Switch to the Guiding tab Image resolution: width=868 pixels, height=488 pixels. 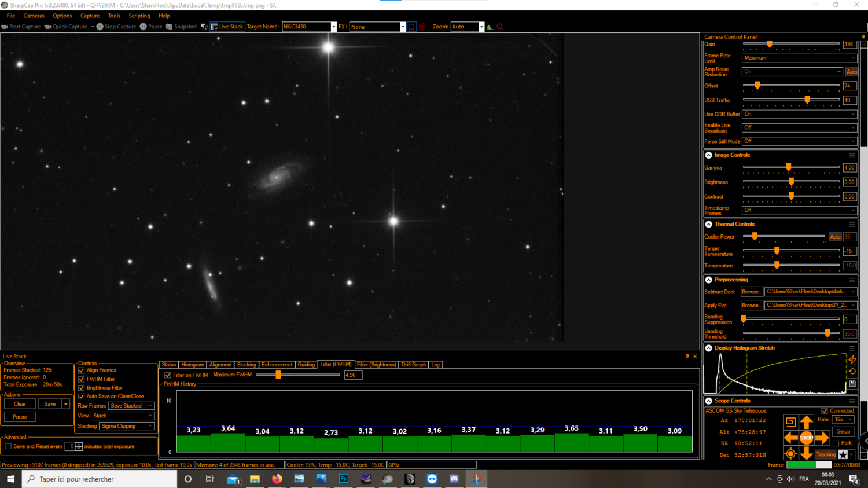pos(306,365)
